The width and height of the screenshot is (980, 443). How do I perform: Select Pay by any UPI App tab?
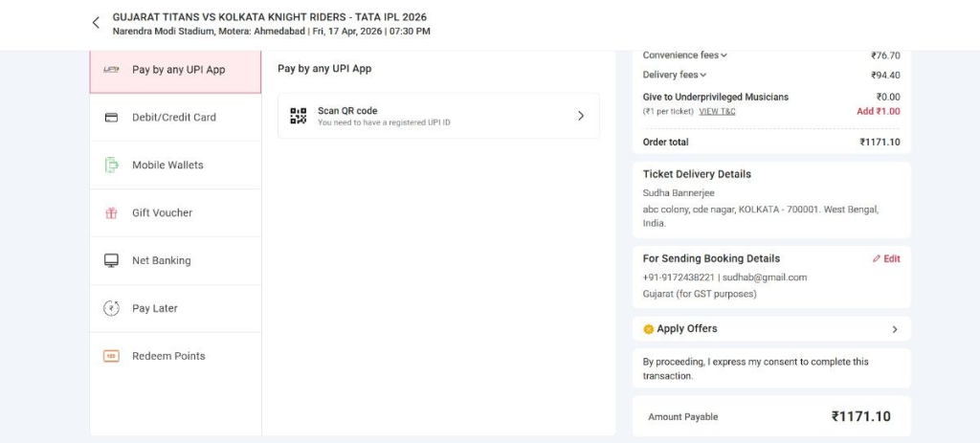178,70
